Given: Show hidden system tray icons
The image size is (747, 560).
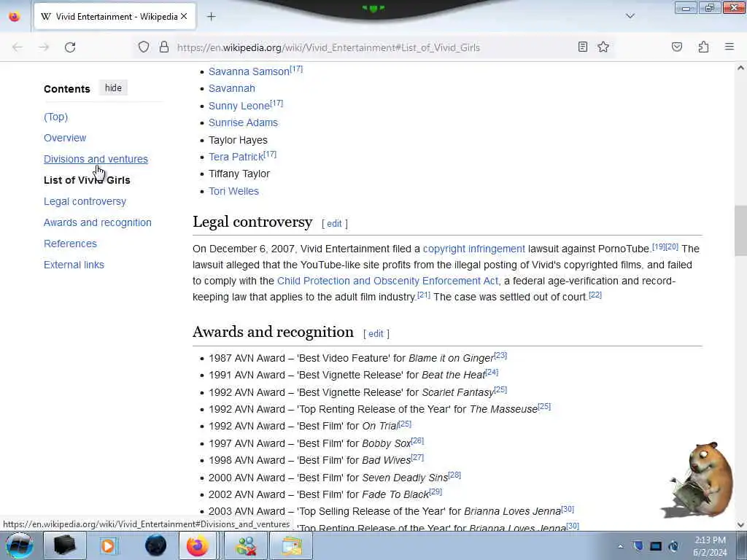Looking at the screenshot, I should (620, 546).
